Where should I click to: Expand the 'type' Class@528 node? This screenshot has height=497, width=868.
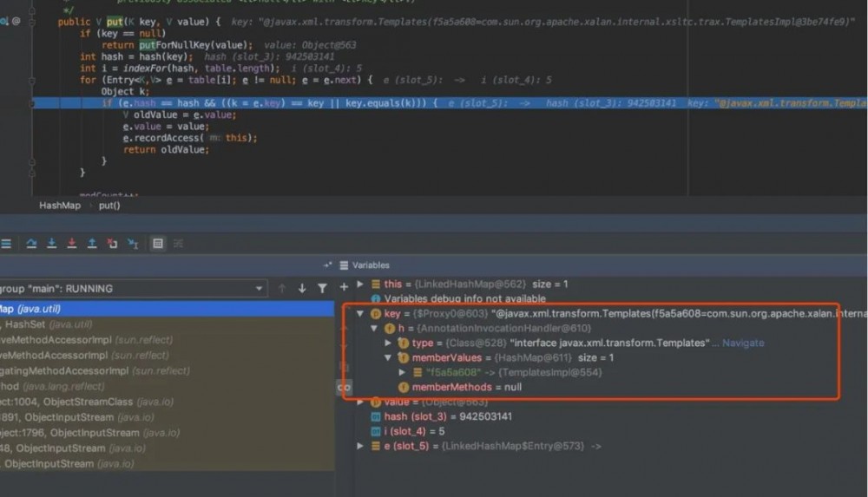point(388,343)
